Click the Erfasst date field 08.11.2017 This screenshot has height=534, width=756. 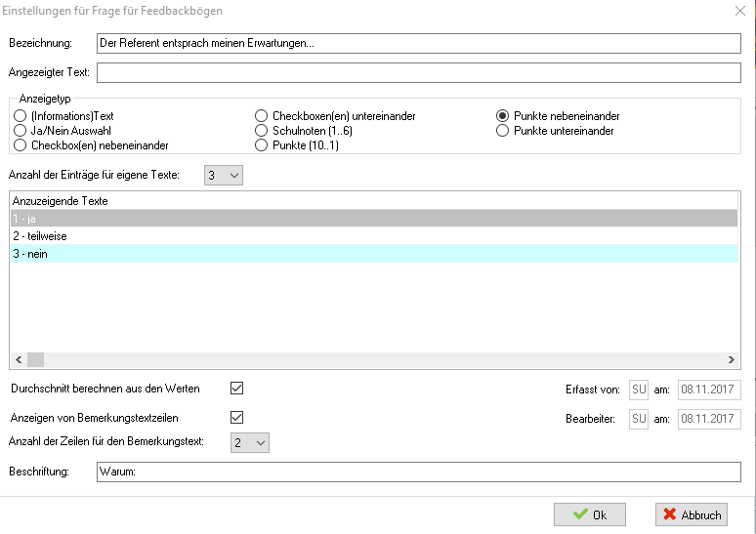709,390
